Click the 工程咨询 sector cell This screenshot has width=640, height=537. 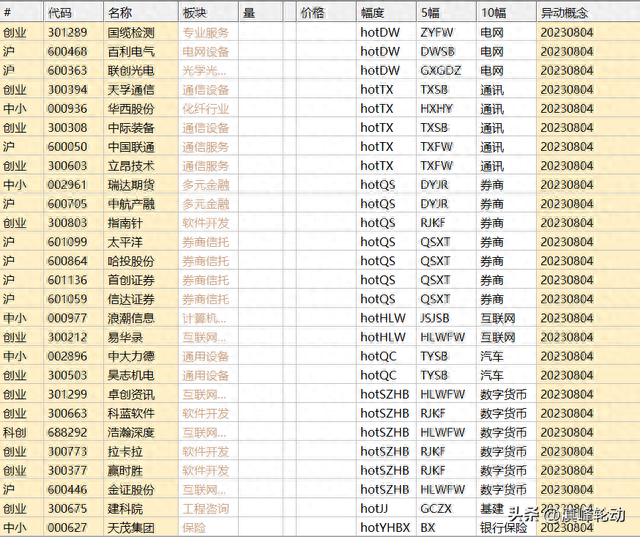point(205,508)
